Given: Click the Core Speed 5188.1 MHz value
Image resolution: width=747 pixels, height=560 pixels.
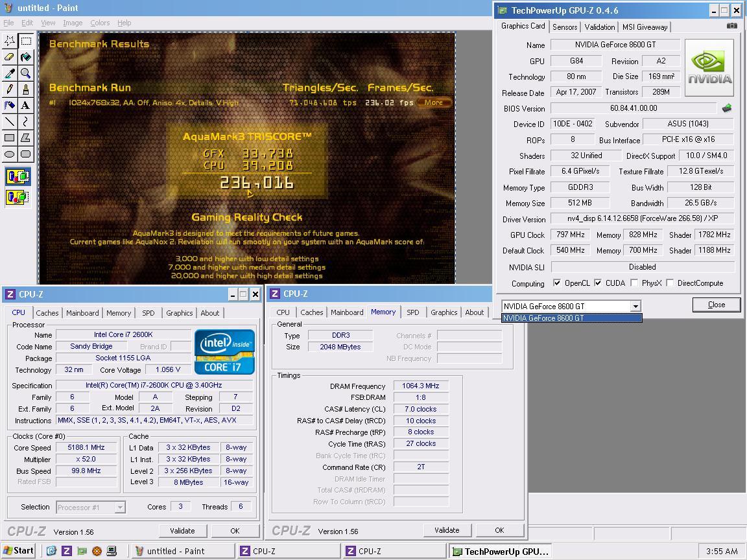Looking at the screenshot, I should [86, 448].
